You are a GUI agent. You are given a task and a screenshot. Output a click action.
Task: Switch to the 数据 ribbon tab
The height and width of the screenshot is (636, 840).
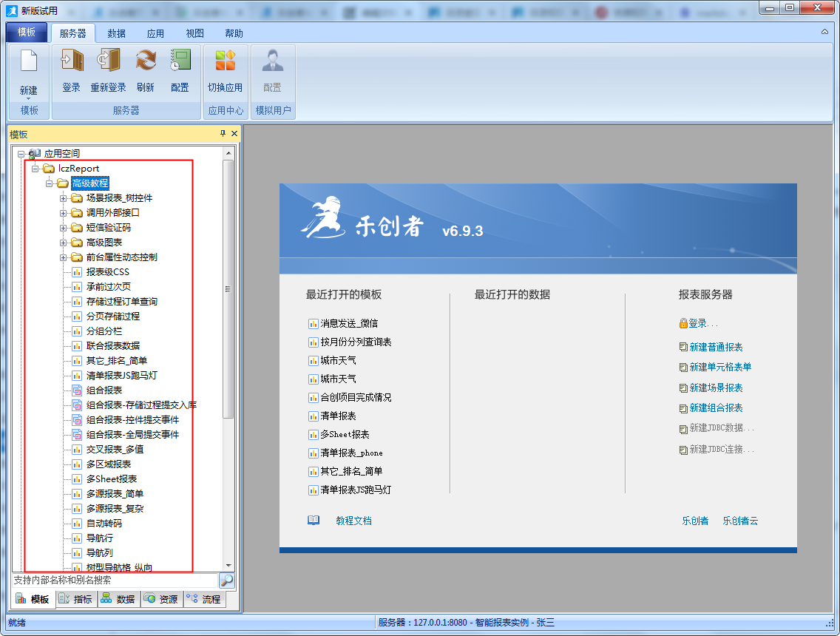click(116, 33)
